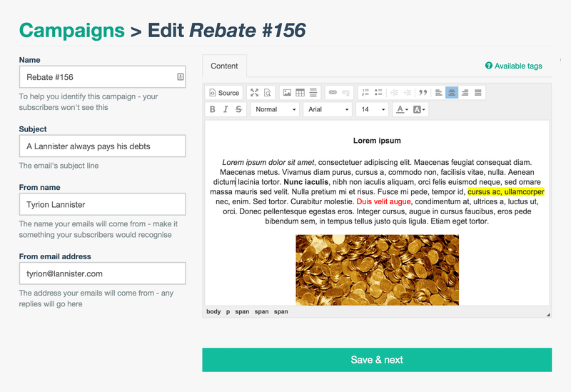The image size is (571, 392).
Task: Open the Preview tool
Action: (267, 93)
